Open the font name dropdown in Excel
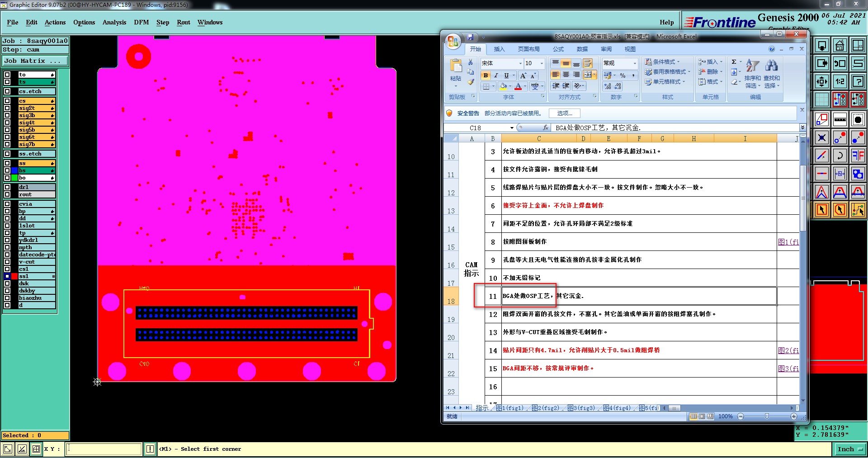The height and width of the screenshot is (458, 868). point(520,63)
